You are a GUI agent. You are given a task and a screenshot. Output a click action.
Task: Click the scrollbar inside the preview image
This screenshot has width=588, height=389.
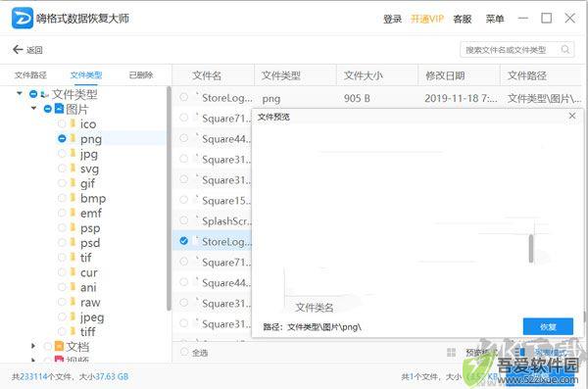tap(531, 248)
